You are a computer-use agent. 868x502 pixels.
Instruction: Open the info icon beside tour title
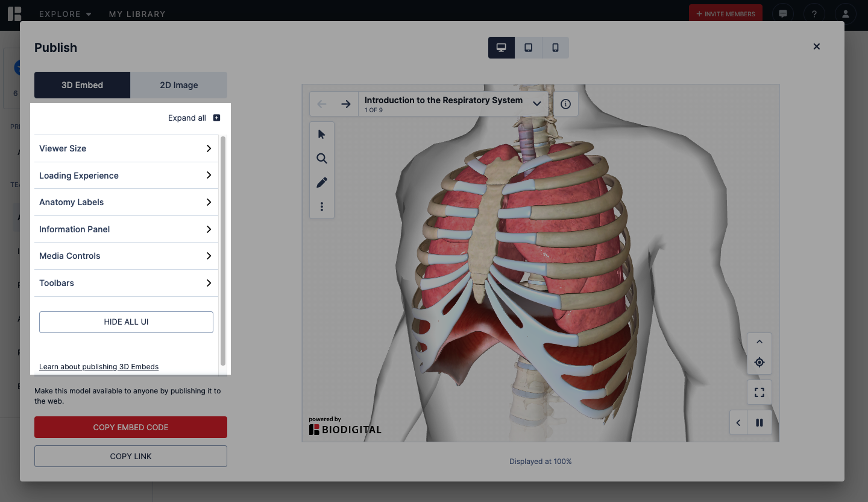click(x=565, y=104)
